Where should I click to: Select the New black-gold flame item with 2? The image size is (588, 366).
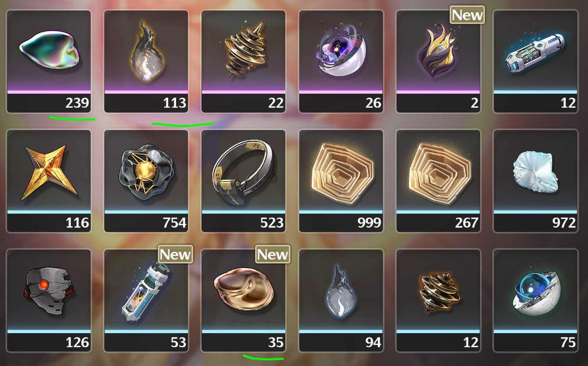[438, 61]
